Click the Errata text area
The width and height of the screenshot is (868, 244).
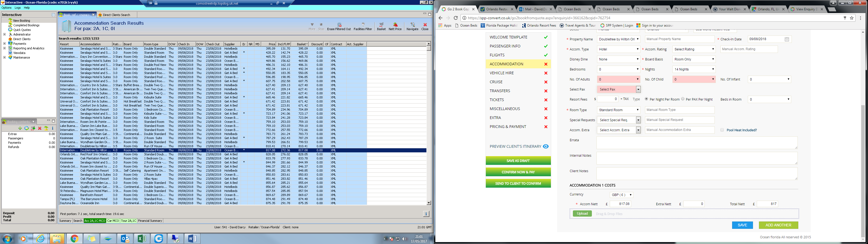coord(697,143)
